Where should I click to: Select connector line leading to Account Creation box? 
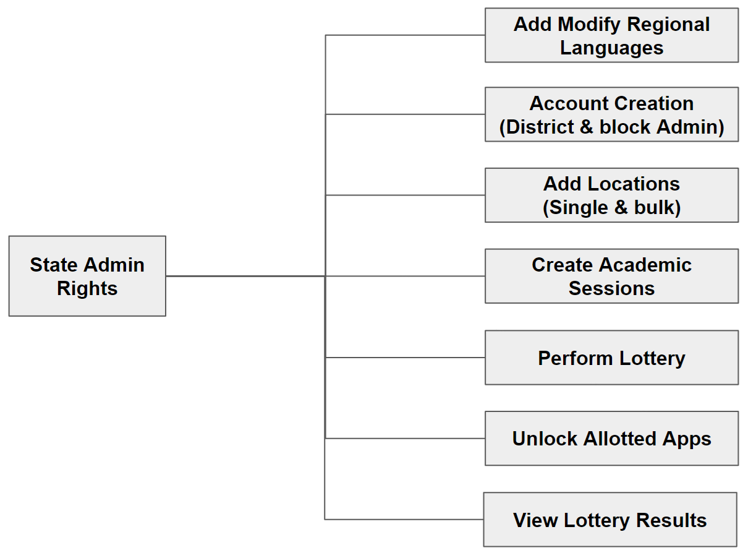click(405, 114)
